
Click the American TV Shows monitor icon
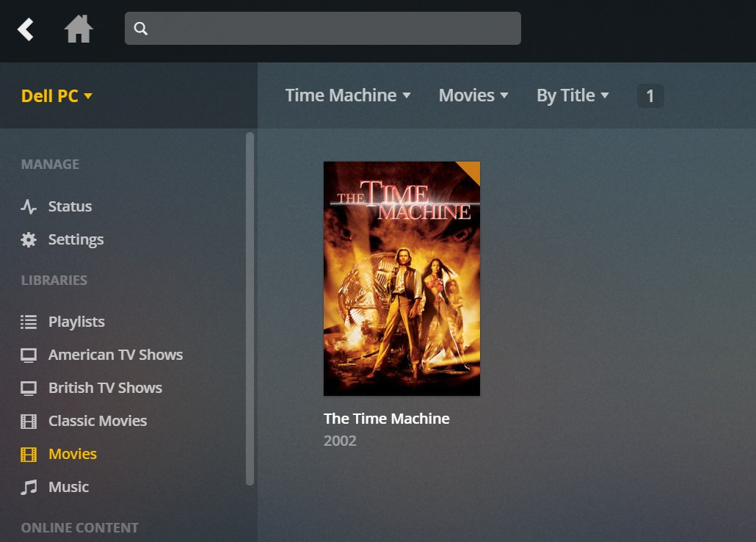pos(29,355)
